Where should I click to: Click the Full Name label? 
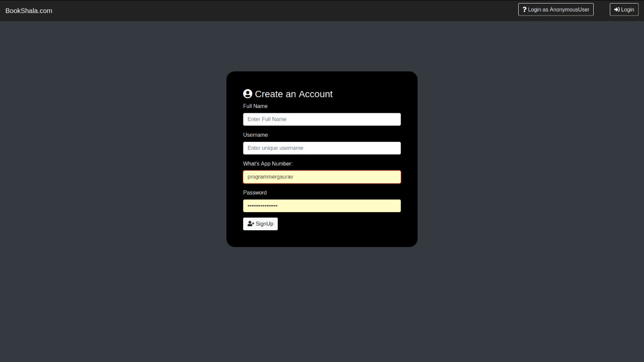click(255, 106)
